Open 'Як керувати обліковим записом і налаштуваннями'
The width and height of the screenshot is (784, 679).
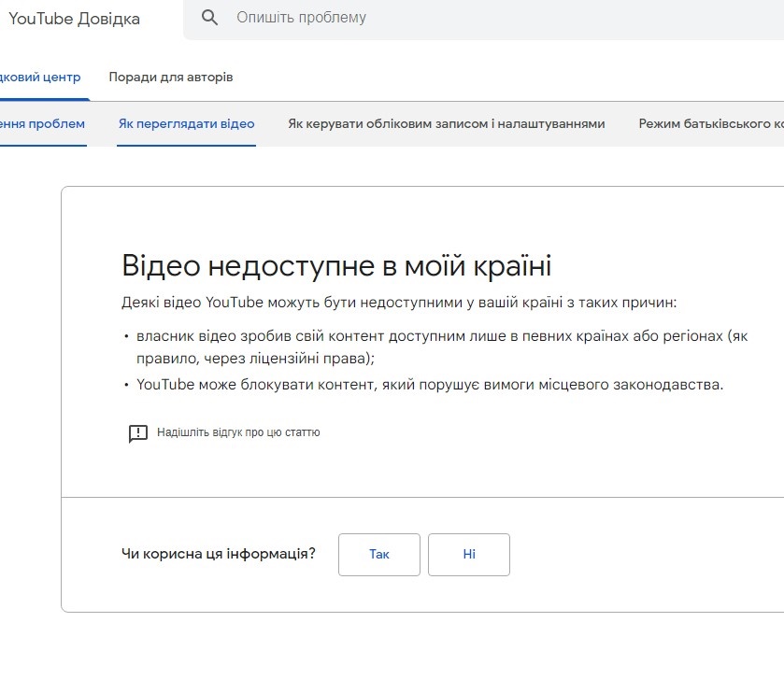pyautogui.click(x=447, y=123)
